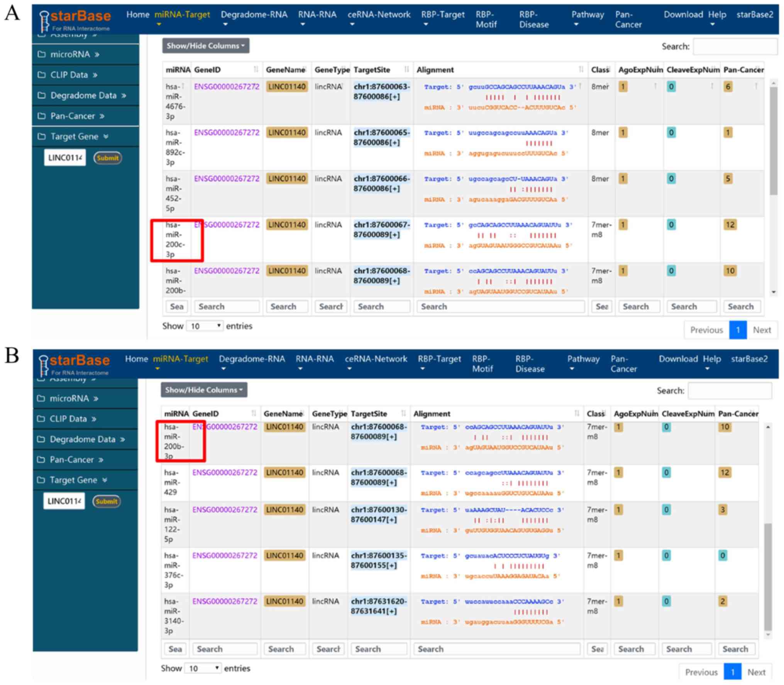The image size is (784, 685).
Task: Click the Next page button in top panel
Action: click(761, 330)
